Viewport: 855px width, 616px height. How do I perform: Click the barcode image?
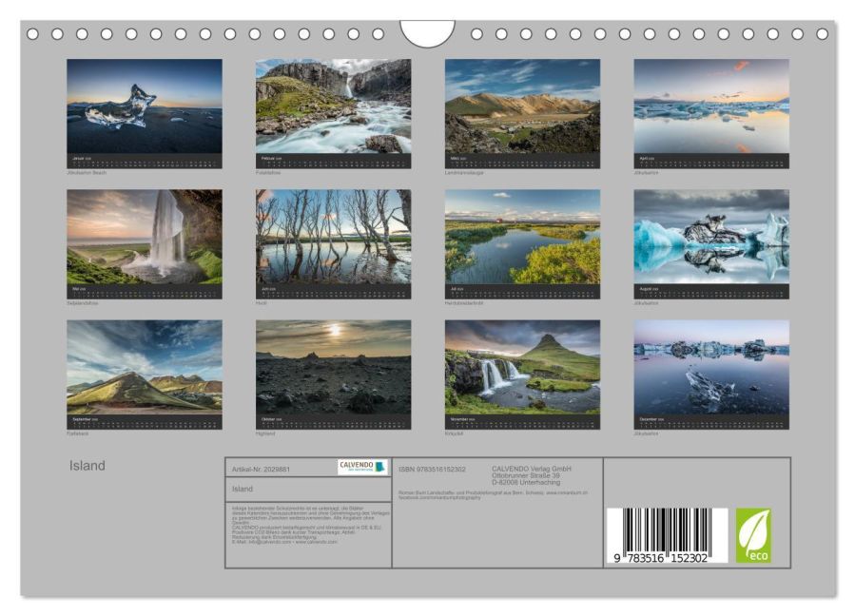point(667,536)
